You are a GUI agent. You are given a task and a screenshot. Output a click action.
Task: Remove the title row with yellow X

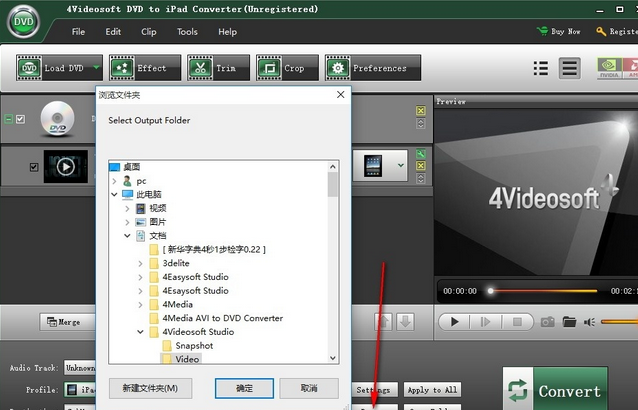click(421, 166)
